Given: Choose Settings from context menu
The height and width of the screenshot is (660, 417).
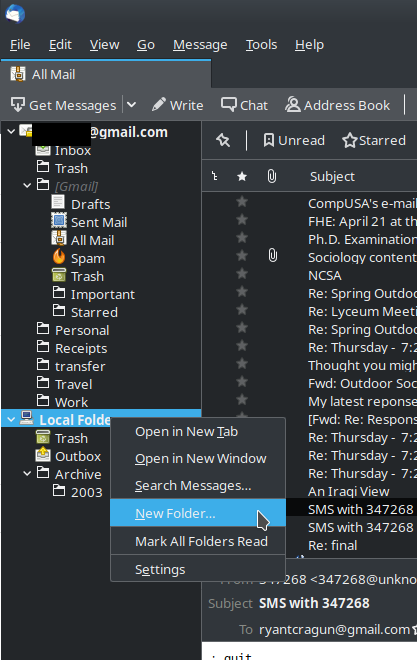Looking at the screenshot, I should tap(198, 570).
